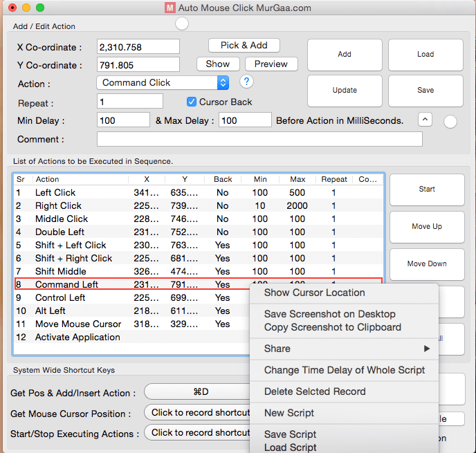Choose Change Time Delay of Whole Script
This screenshot has height=453, width=476.
[345, 370]
